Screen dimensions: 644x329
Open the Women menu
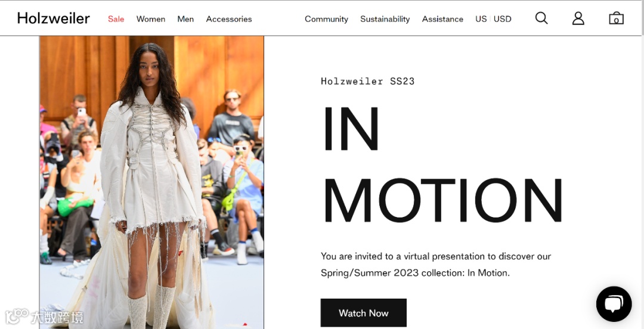(151, 19)
